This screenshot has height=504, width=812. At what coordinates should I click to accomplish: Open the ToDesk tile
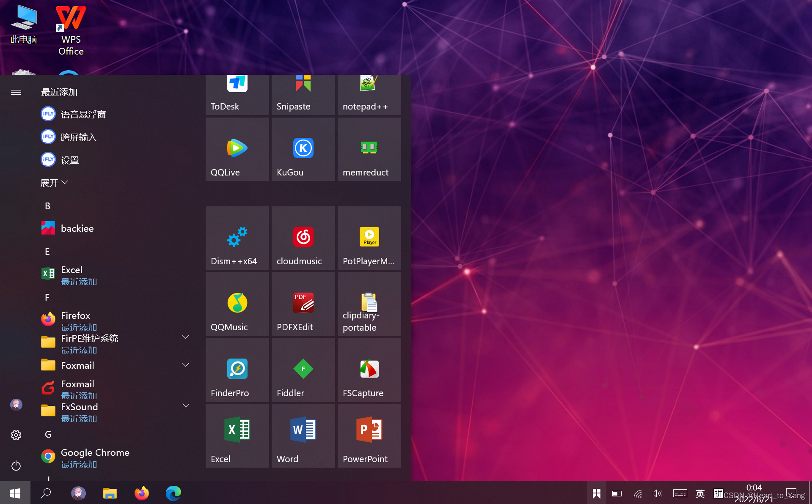237,95
